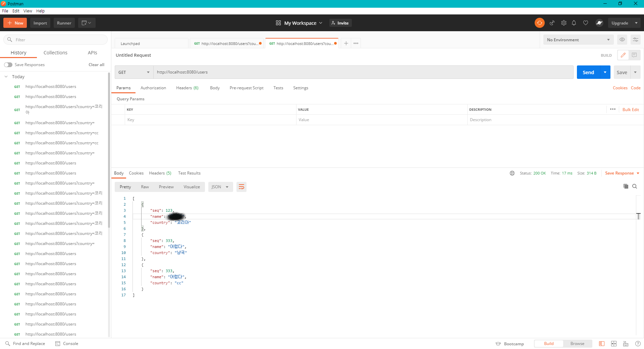Screen dimensions: 644x349
Task: Open the Launchpad tab
Action: tap(152, 43)
